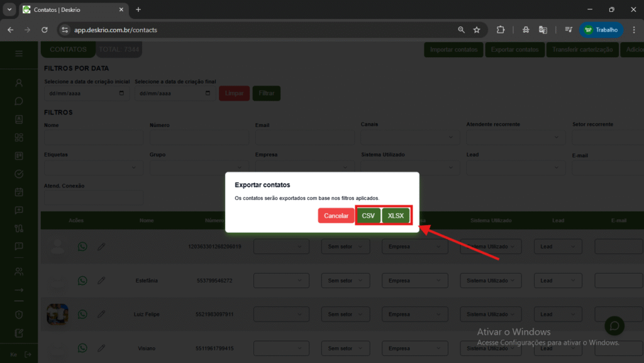Switch to the CONTATOS tab
644x363 pixels.
tap(68, 49)
